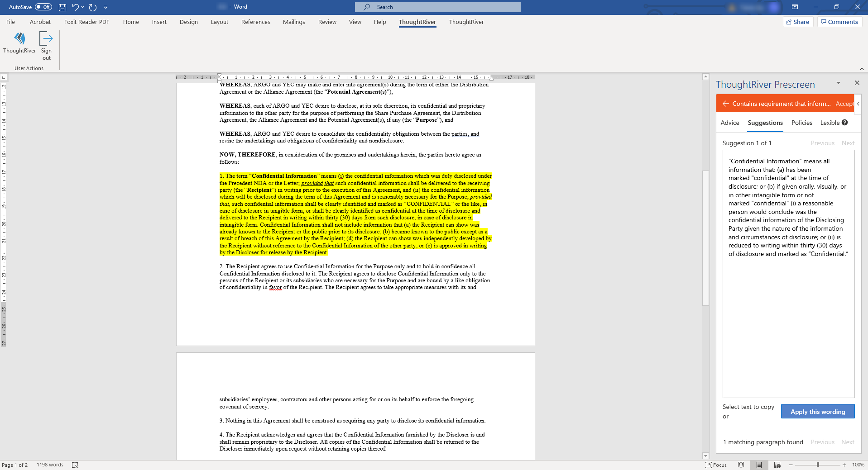This screenshot has width=868, height=470.
Task: Select the second ThoughtRiver ribbon tab
Action: pos(466,22)
